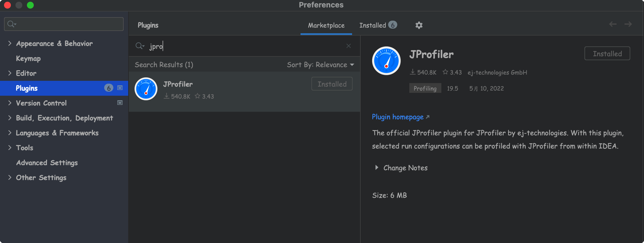644x243 pixels.
Task: Click the release date 5月 10, 2022
Action: click(486, 89)
